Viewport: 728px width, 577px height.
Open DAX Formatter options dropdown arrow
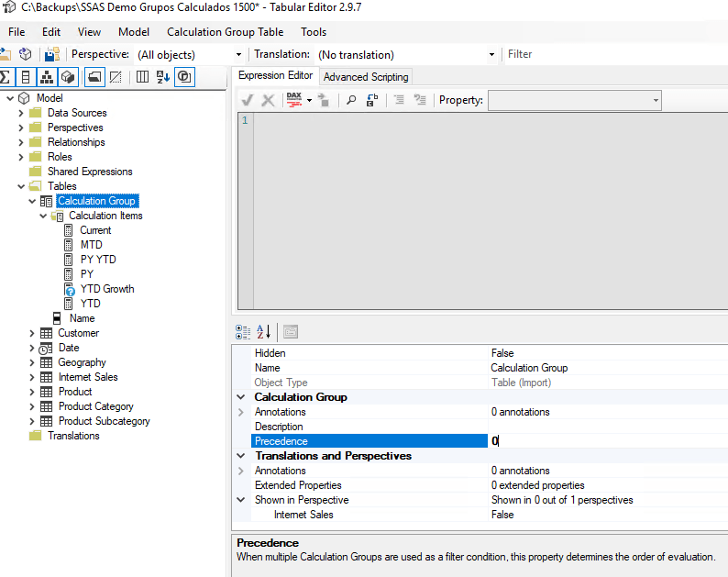309,100
